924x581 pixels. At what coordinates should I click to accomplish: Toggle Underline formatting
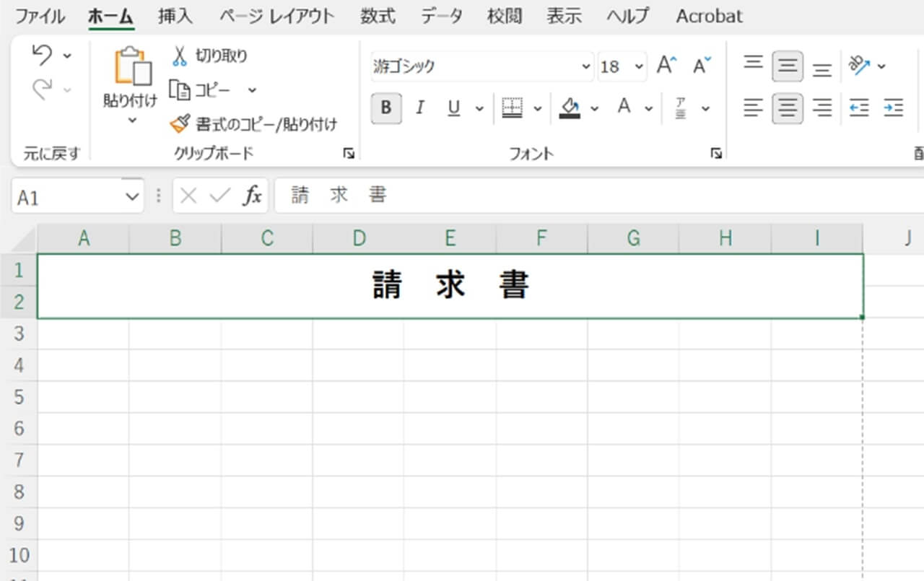(x=453, y=108)
